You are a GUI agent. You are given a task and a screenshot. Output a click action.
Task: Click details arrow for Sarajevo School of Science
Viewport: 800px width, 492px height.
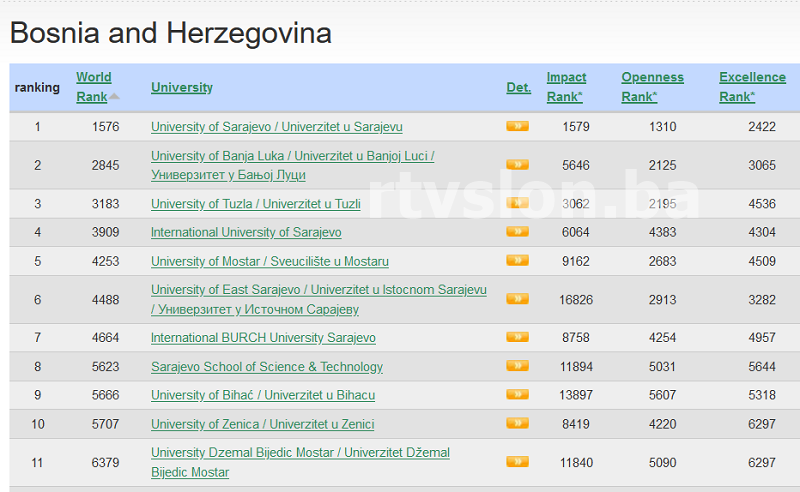[517, 366]
